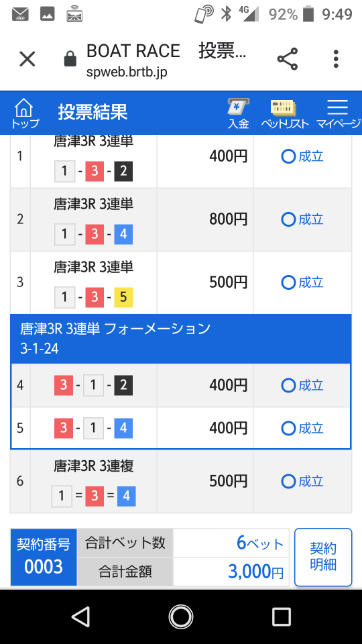Select the 成立 circle for bet 6
Screen dimensions: 362x644
click(x=288, y=482)
